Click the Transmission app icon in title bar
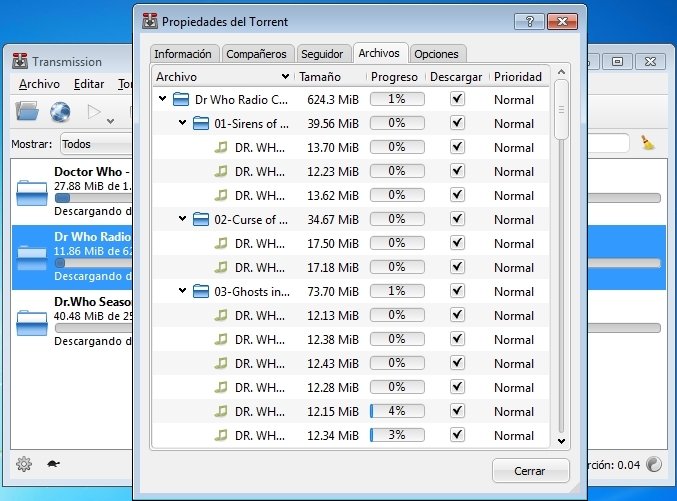This screenshot has width=677, height=501. tap(19, 61)
